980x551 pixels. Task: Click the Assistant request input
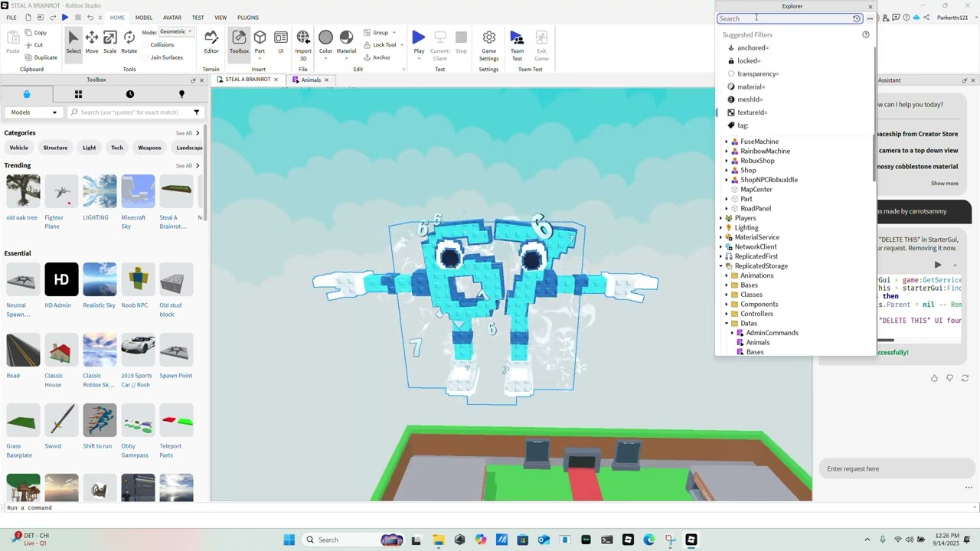tap(896, 468)
